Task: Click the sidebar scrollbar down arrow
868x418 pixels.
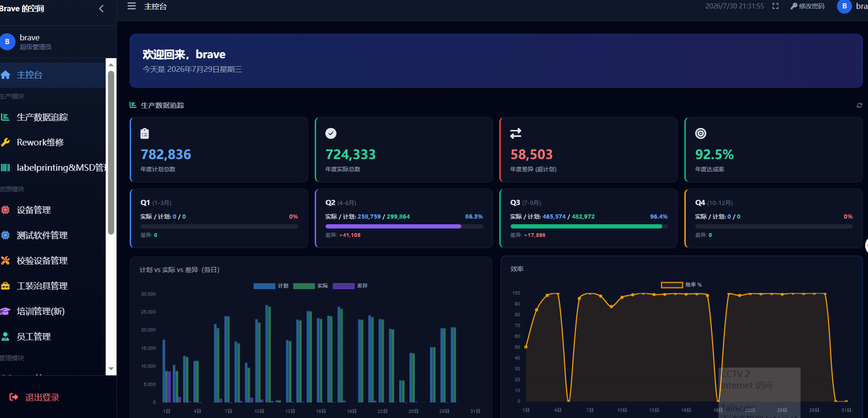Action: 111,369
